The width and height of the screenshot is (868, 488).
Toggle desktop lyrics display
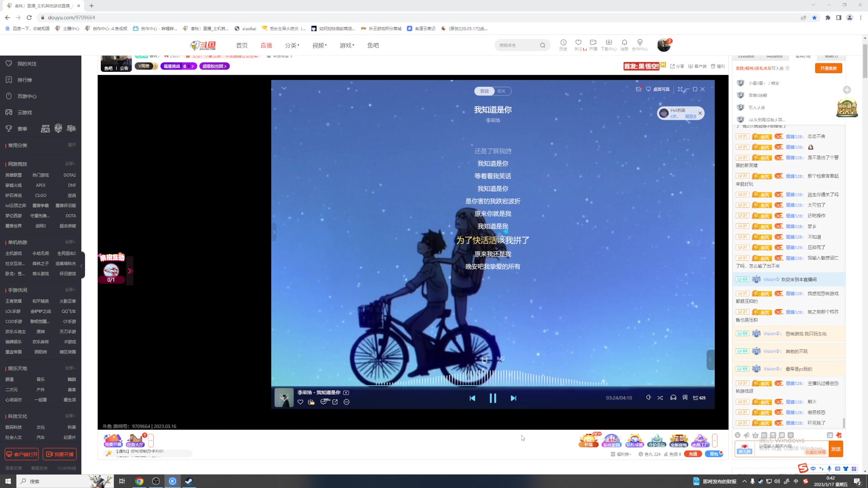pos(685,398)
